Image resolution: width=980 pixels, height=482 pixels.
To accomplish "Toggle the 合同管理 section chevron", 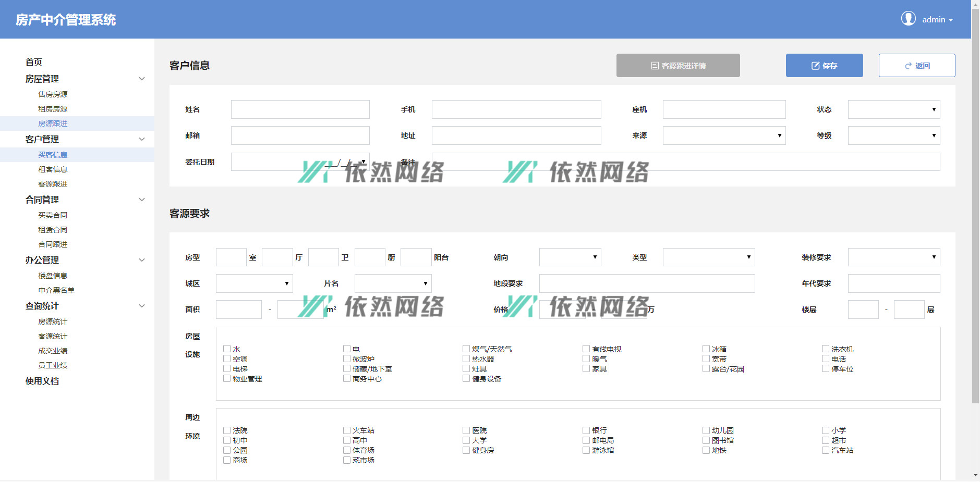I will (x=141, y=200).
